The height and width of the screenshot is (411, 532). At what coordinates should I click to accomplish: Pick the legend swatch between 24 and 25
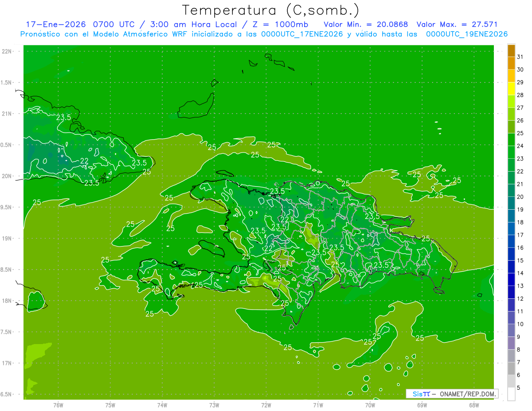(x=511, y=140)
